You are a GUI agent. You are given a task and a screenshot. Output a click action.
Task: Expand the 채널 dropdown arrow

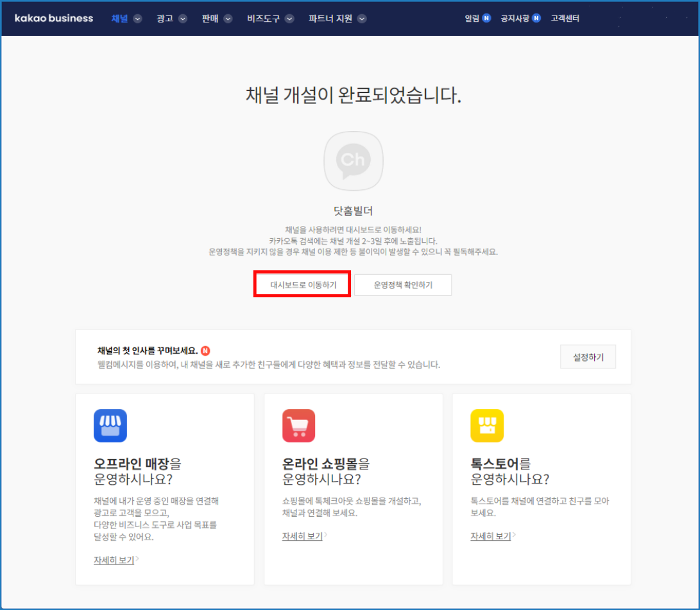(x=137, y=19)
